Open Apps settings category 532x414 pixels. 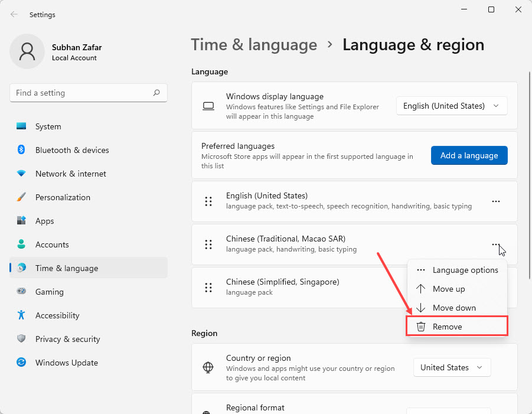point(89,220)
